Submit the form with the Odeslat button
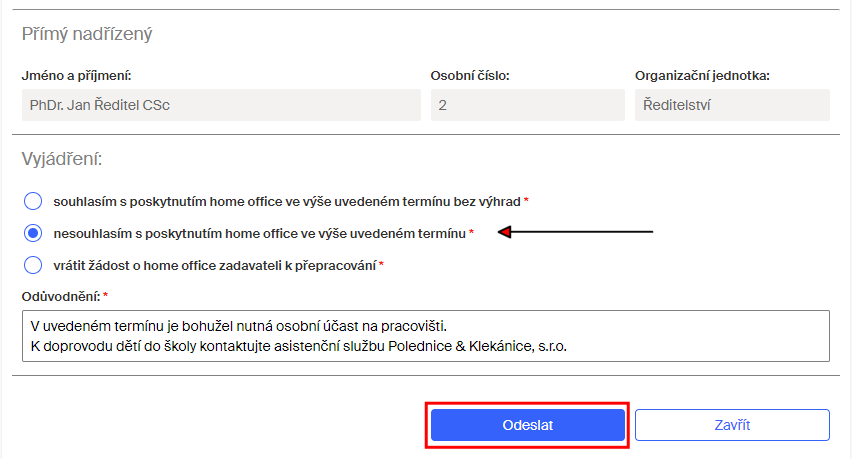This screenshot has height=459, width=852. [528, 425]
